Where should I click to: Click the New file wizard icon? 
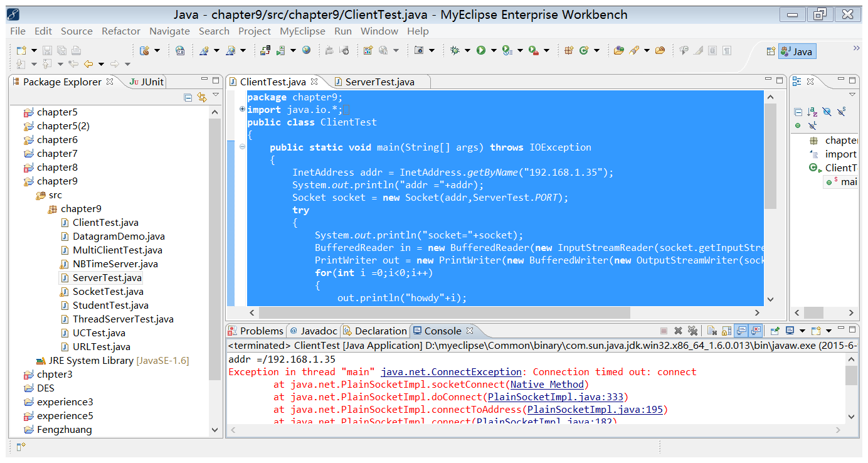21,50
